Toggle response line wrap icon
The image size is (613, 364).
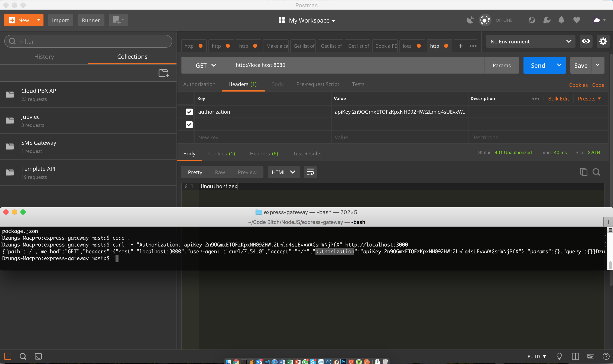(x=310, y=172)
